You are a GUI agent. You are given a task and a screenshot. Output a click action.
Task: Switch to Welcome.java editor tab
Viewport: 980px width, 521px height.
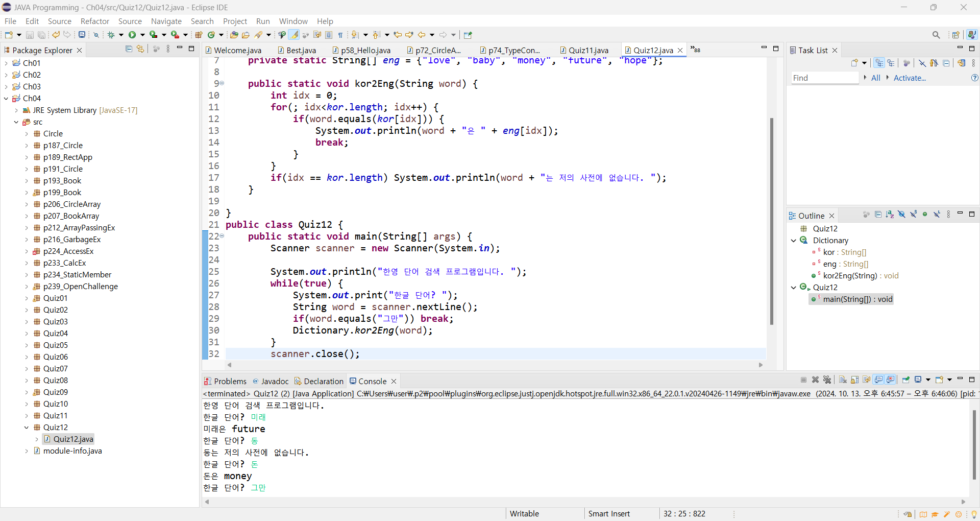[x=233, y=50]
